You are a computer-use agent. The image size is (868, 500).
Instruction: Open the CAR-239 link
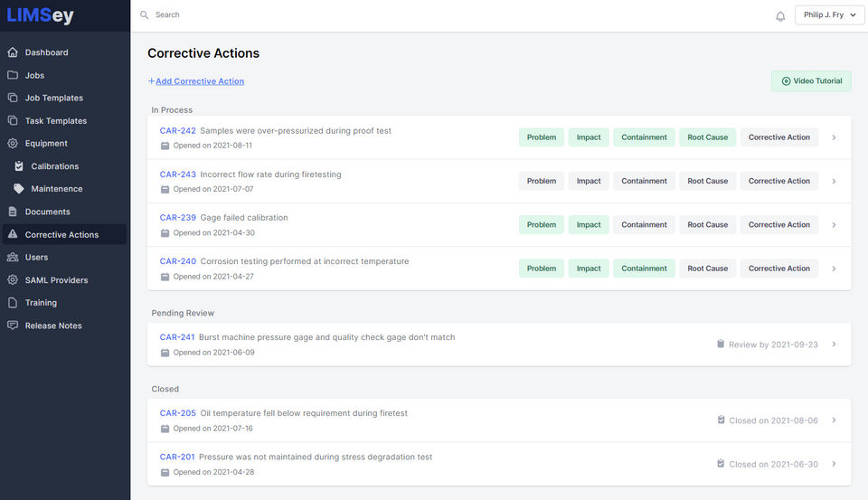click(178, 218)
